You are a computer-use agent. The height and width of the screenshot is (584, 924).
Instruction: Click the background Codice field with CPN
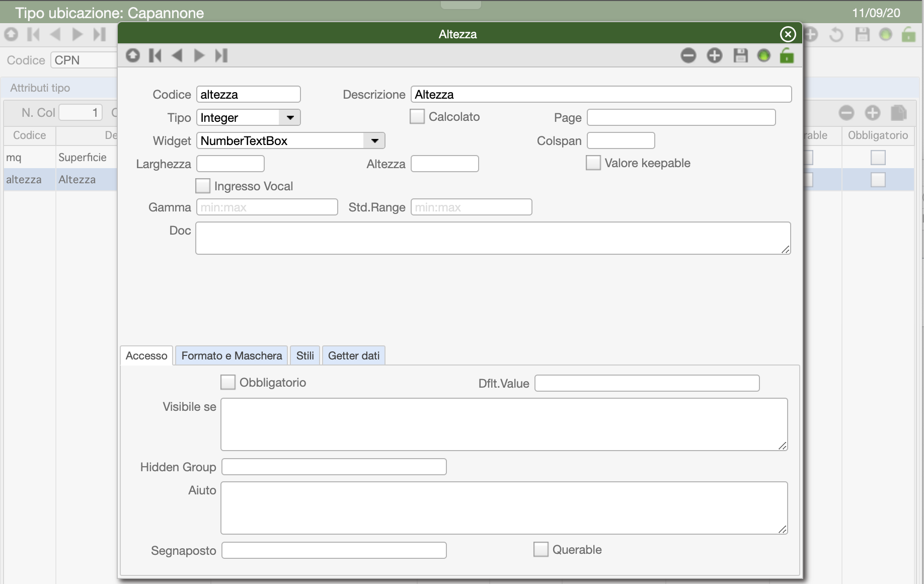pos(84,60)
